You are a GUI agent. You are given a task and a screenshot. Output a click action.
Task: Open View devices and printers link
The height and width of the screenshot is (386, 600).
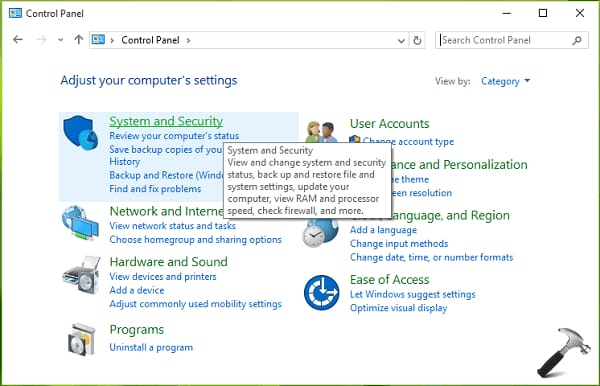click(x=163, y=277)
